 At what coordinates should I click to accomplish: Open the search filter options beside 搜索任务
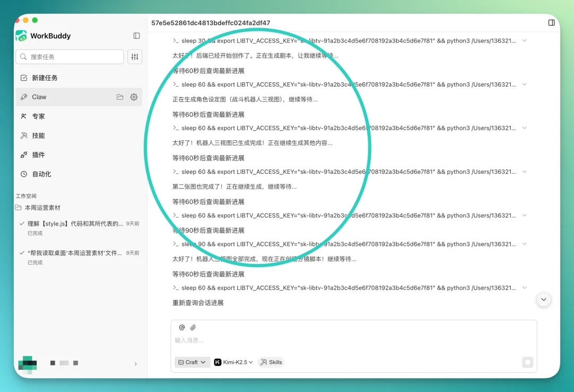click(x=134, y=56)
